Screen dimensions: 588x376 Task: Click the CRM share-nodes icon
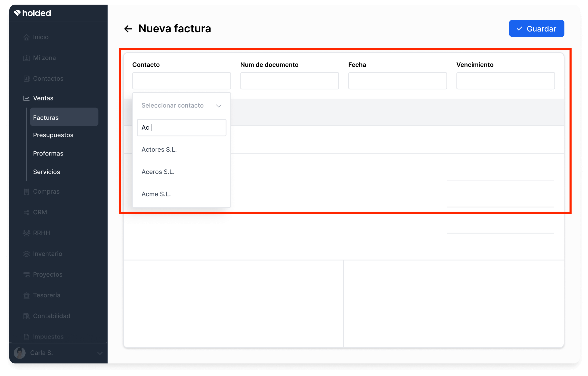click(26, 212)
